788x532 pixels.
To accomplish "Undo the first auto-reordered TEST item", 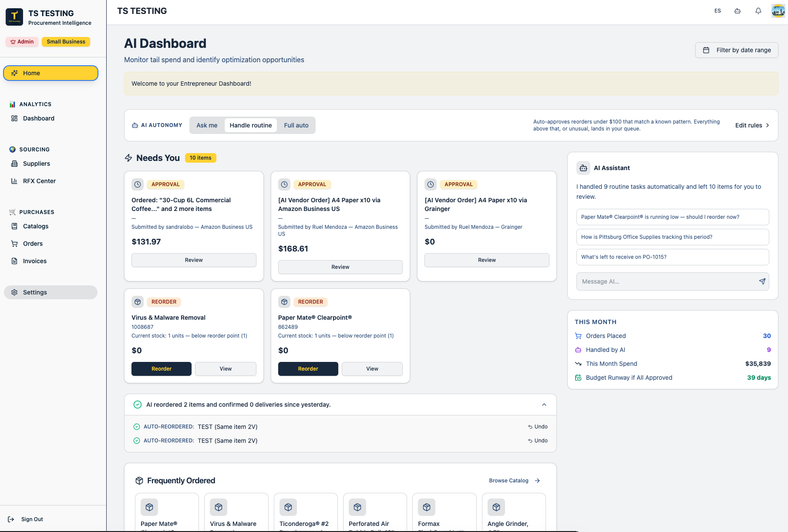I will [x=538, y=427].
